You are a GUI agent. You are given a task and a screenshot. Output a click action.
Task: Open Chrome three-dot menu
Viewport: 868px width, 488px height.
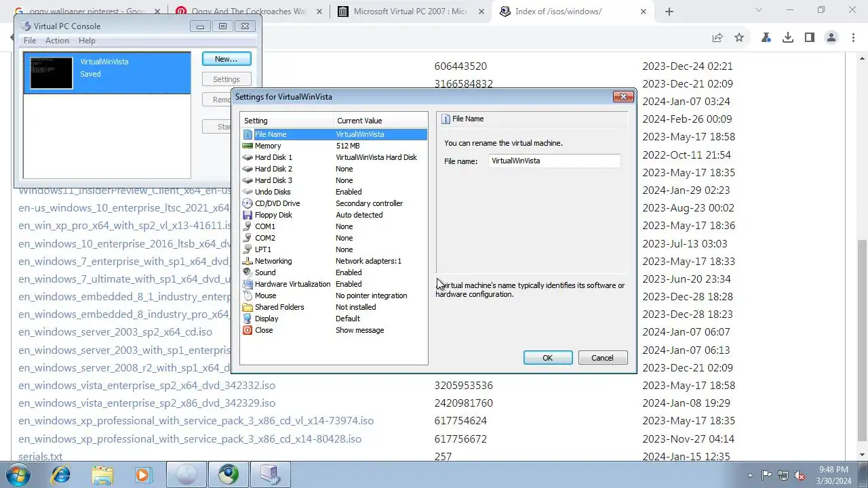853,38
